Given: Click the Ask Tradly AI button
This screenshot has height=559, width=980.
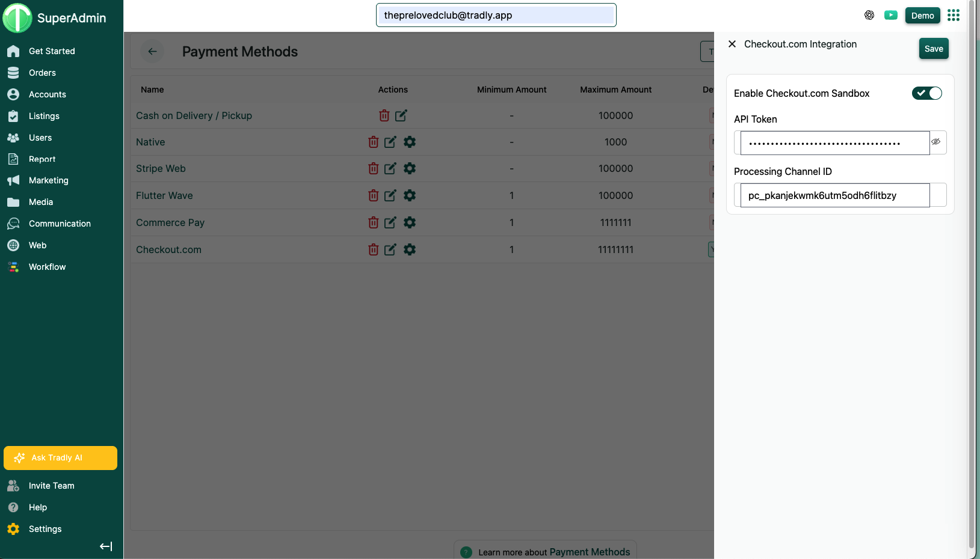Looking at the screenshot, I should [x=60, y=458].
